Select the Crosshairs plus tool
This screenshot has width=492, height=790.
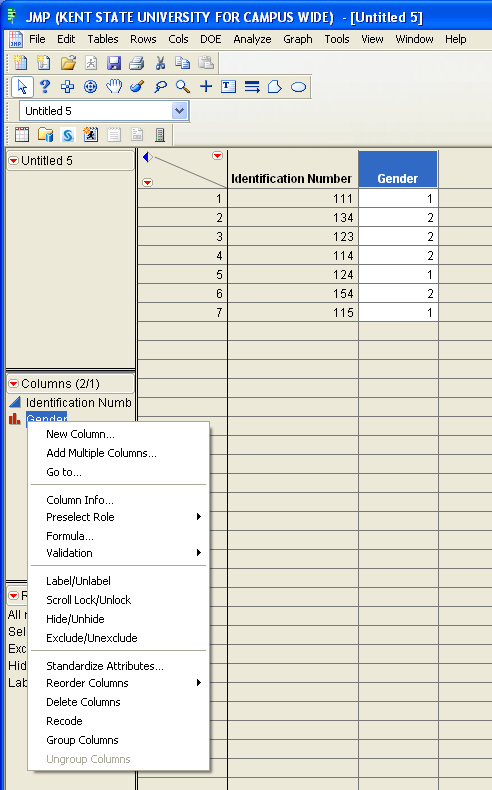[205, 87]
